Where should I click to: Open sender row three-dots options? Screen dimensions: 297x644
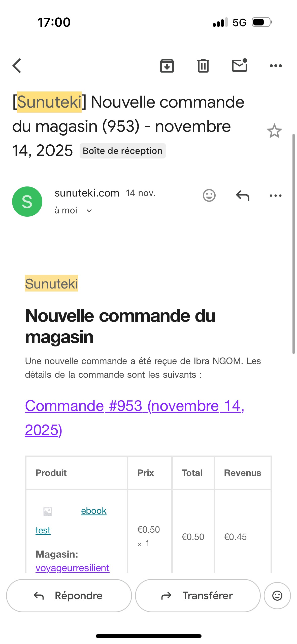276,196
